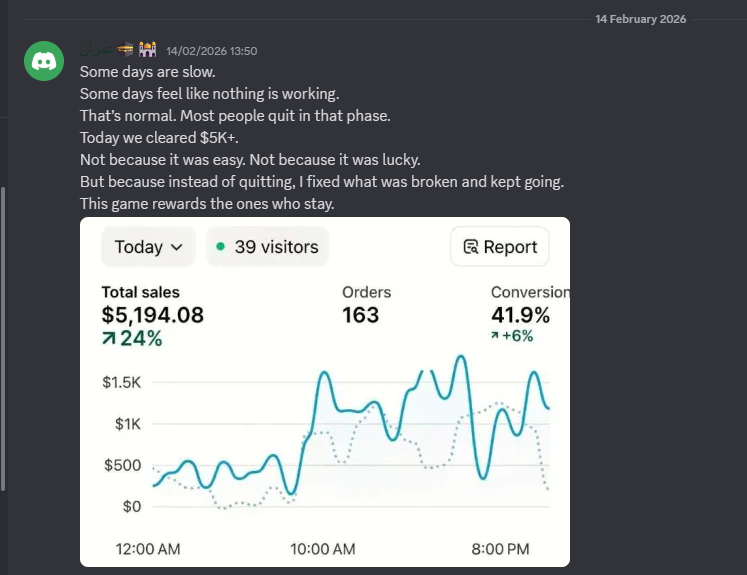Click the 39 visitors pill
Image resolution: width=747 pixels, height=575 pixels.
(267, 247)
